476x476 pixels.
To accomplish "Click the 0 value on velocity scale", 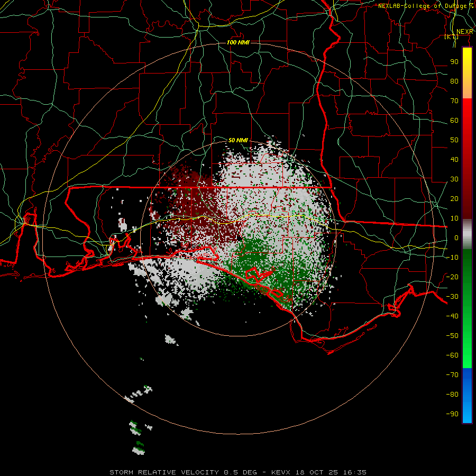I will click(456, 238).
